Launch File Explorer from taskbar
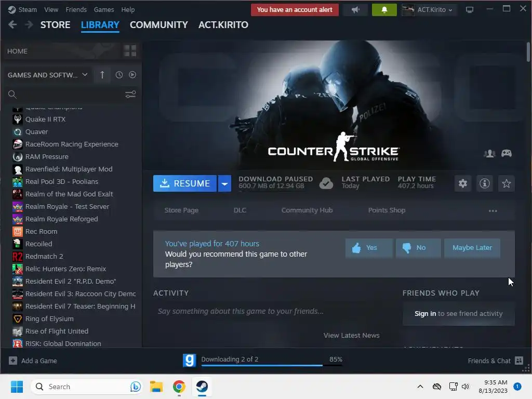Screen dimensions: 532x399 [x=156, y=387]
